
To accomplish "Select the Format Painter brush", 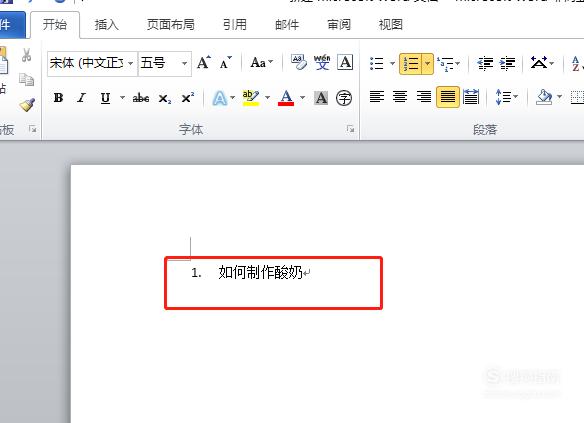I will point(27,105).
